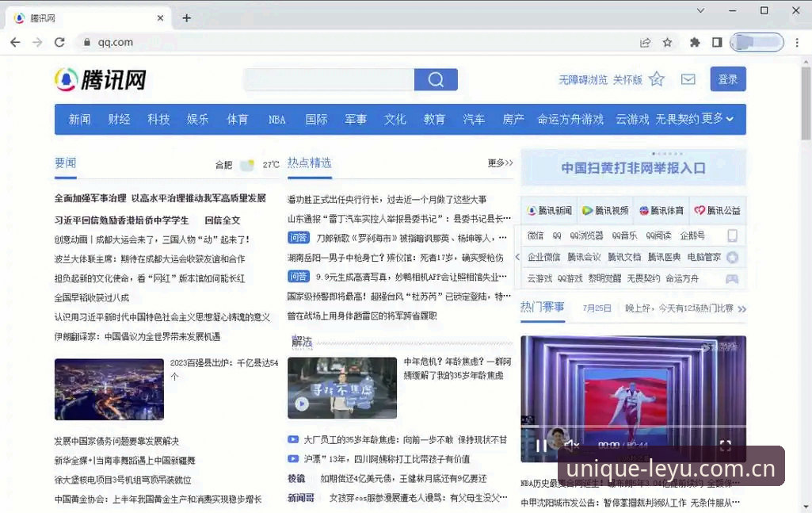Select 汽车 in the navigation bar
Image resolution: width=812 pixels, height=513 pixels.
click(x=474, y=119)
